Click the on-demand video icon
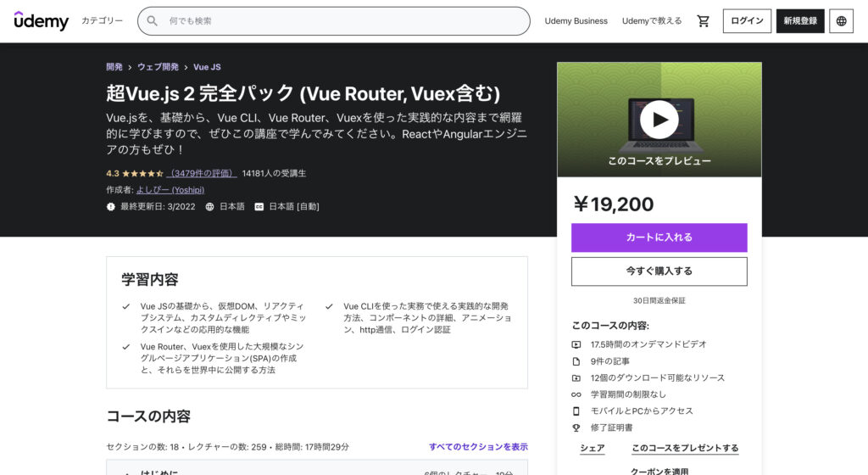The height and width of the screenshot is (475, 868). click(576, 344)
